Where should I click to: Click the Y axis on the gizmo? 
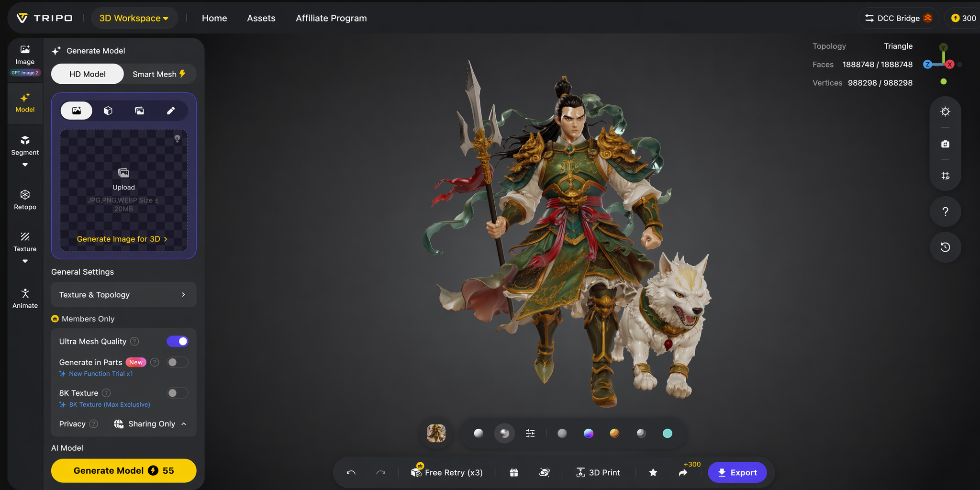[x=943, y=47]
